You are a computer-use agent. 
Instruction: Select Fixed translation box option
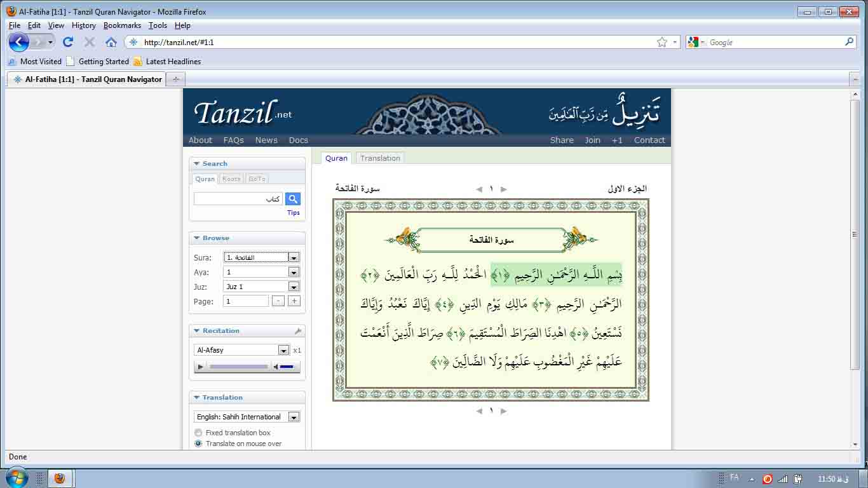tap(198, 433)
